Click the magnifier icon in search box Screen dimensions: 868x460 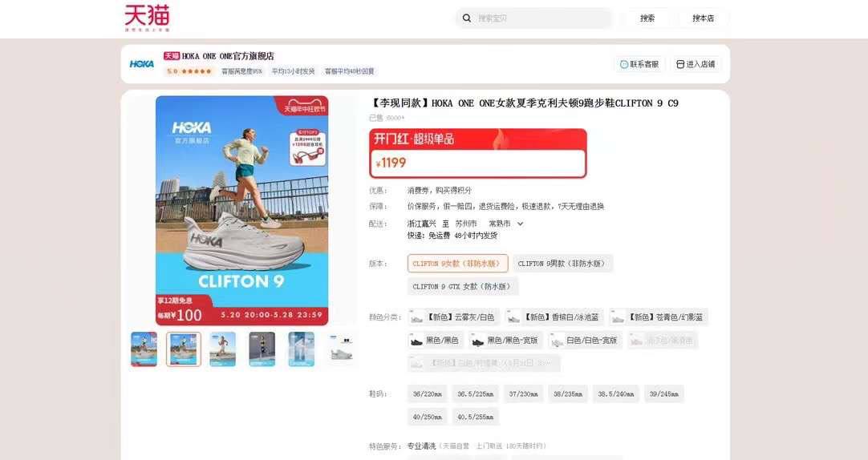pos(467,18)
